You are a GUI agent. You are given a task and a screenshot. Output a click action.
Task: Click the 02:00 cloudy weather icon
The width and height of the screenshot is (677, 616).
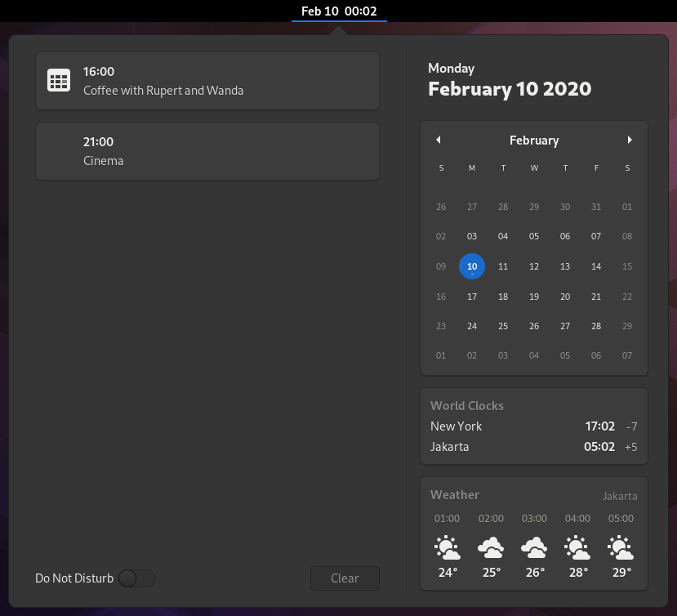pos(491,547)
